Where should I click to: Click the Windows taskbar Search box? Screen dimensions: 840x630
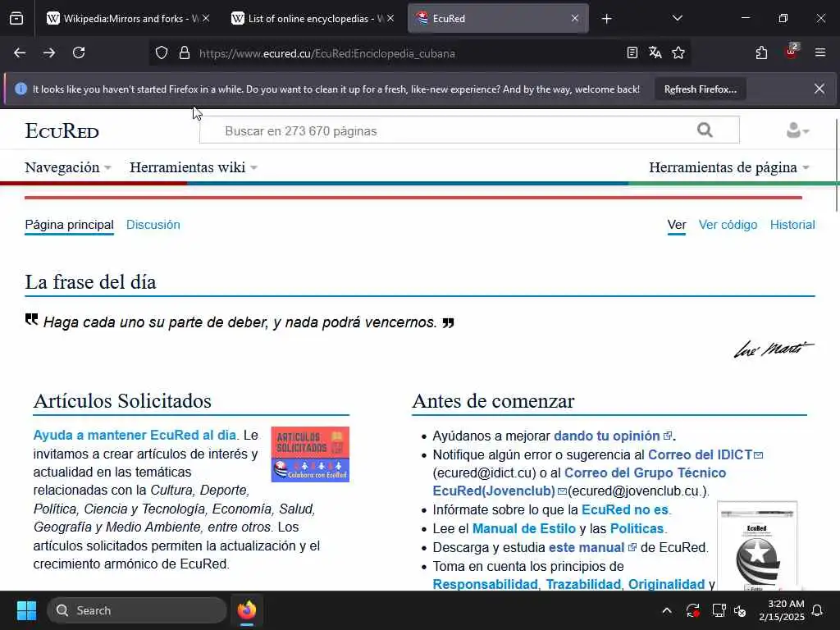point(137,610)
